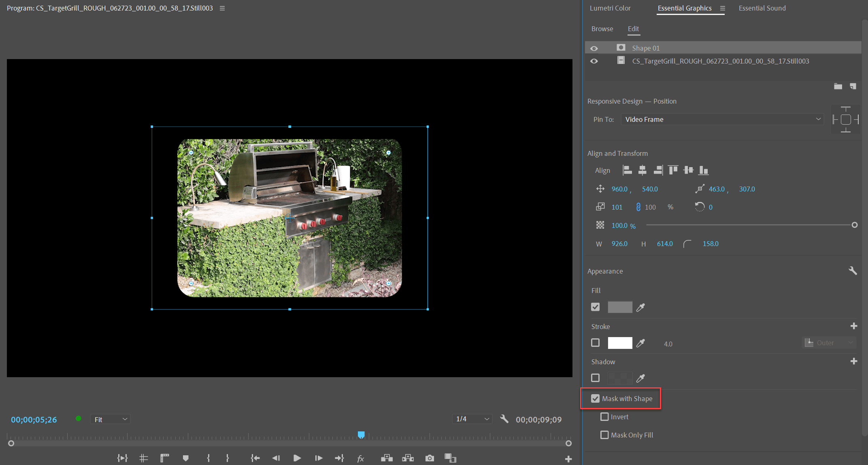868x465 pixels.
Task: Click the Align Horizontal Center icon
Action: 642,170
